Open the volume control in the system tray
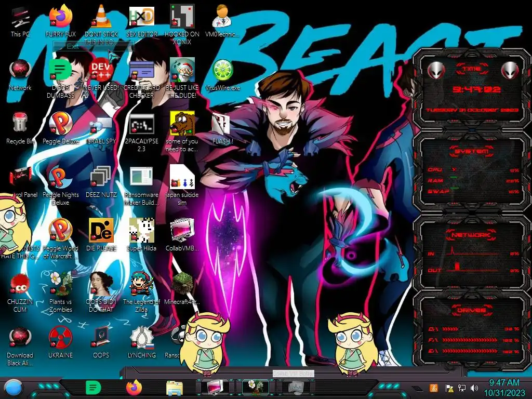Image resolution: width=532 pixels, height=399 pixels. [474, 388]
